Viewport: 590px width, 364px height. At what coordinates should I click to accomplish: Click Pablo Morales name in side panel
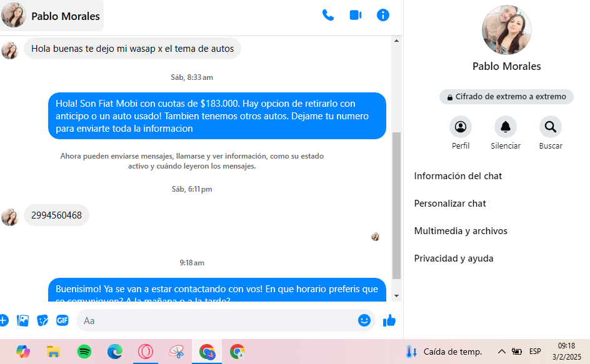(506, 66)
